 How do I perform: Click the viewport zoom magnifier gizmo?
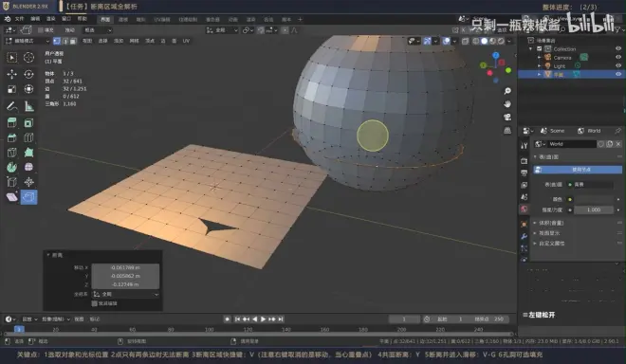pos(507,91)
